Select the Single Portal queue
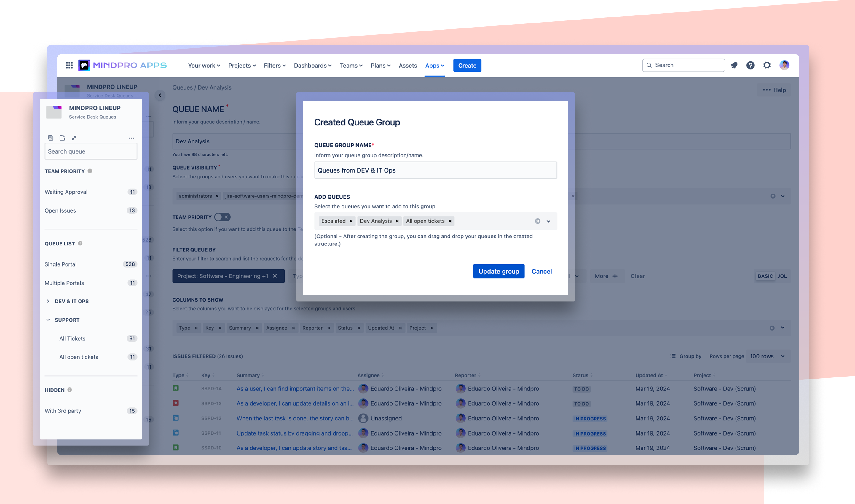The width and height of the screenshot is (855, 504). pyautogui.click(x=91, y=264)
